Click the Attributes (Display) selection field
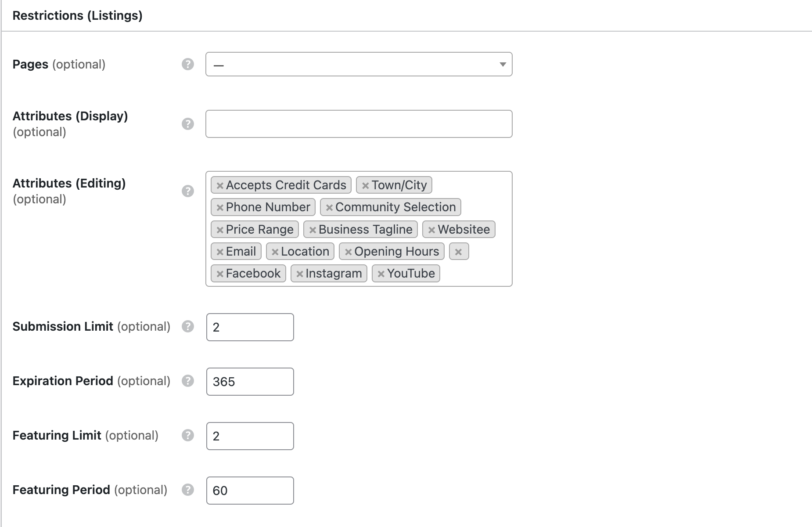Image resolution: width=812 pixels, height=527 pixels. click(x=359, y=124)
